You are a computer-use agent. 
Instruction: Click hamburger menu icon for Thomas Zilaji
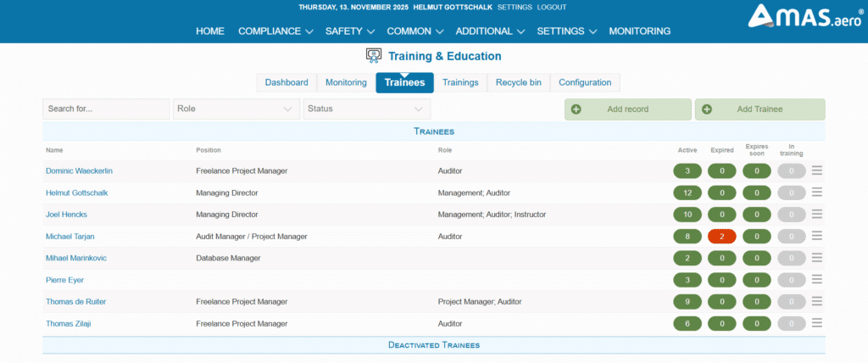817,323
